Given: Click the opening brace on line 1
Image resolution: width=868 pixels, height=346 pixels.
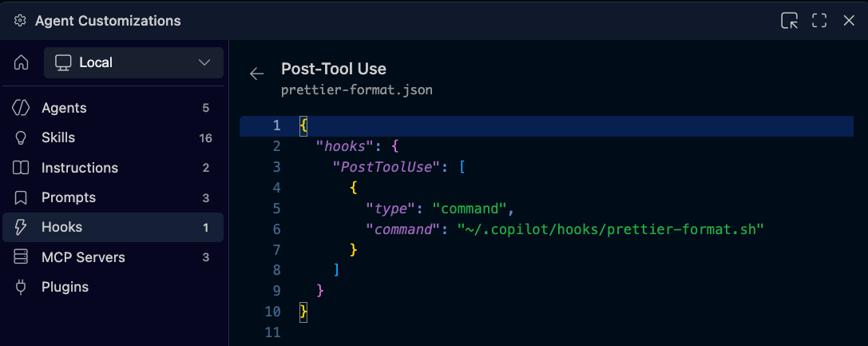Looking at the screenshot, I should (303, 125).
